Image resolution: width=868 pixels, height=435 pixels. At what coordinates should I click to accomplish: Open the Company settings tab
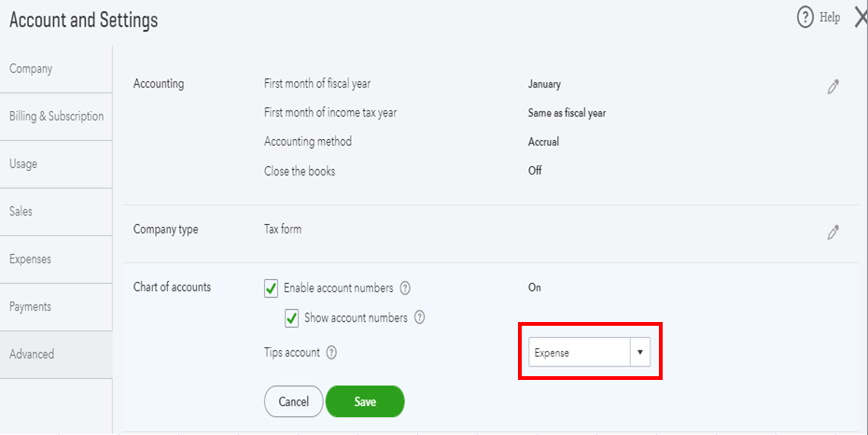click(x=31, y=69)
